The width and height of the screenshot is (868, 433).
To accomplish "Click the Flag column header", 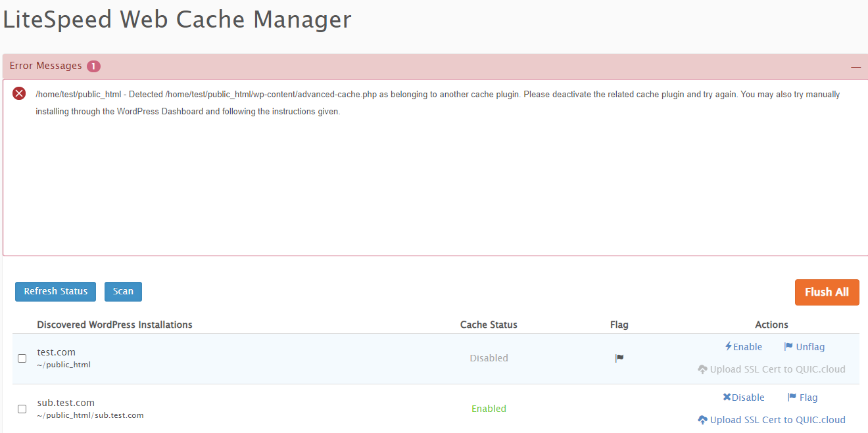I will point(619,325).
